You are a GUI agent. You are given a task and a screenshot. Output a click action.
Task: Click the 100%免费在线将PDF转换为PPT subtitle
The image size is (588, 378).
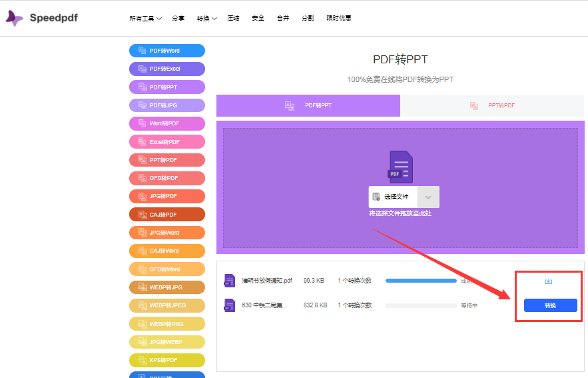(400, 79)
